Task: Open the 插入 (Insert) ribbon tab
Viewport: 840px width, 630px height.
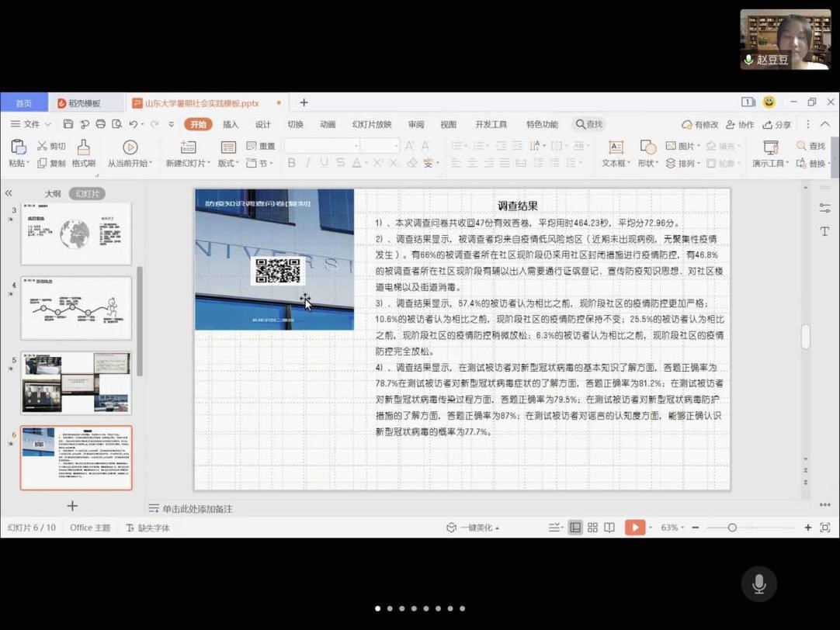Action: point(231,124)
